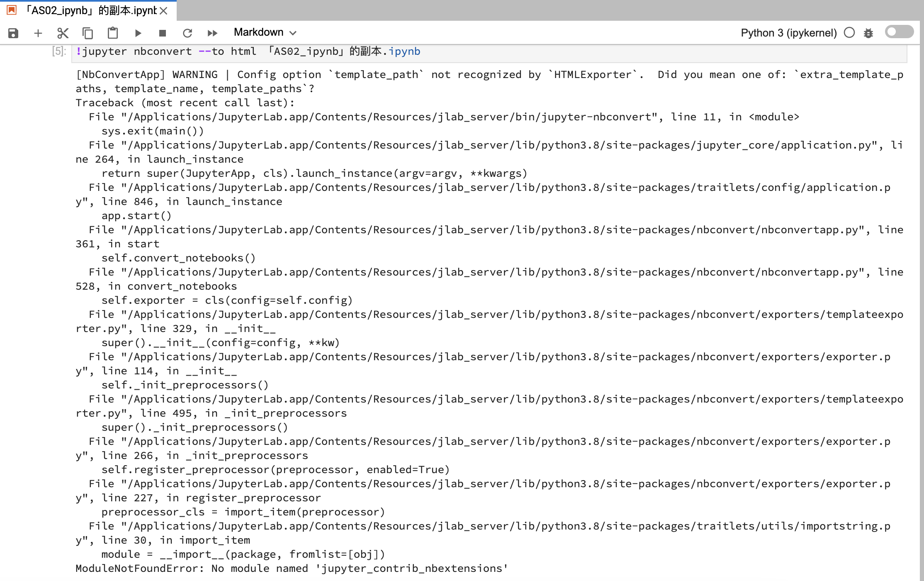Close the AS02_ipynb notebook tab

pos(164,11)
